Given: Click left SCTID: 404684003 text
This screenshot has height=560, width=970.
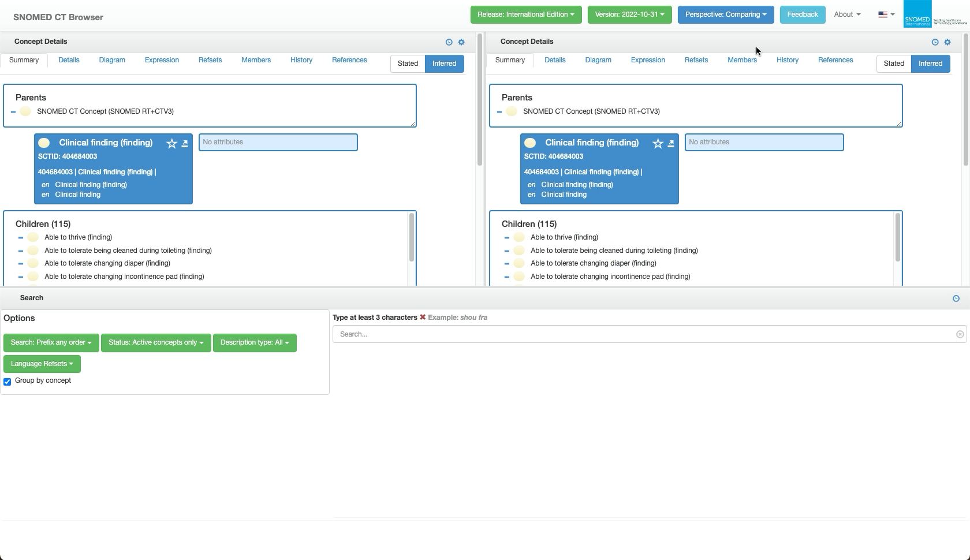Looking at the screenshot, I should [x=68, y=156].
